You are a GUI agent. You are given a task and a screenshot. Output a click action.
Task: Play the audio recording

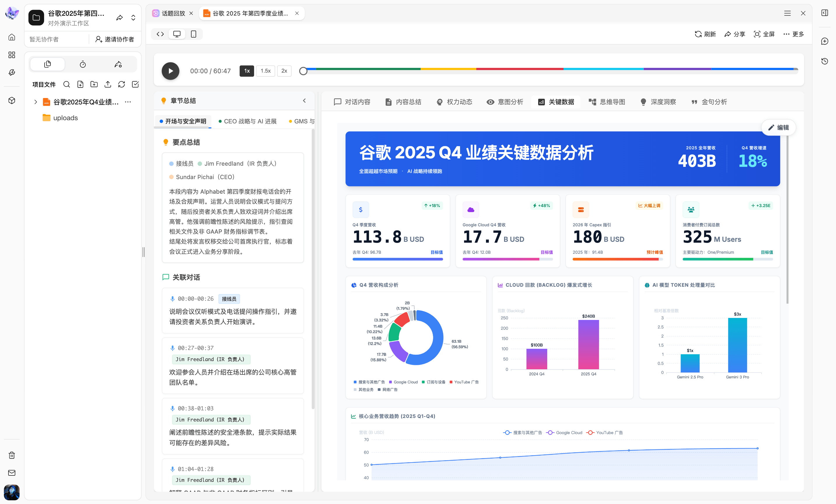170,71
